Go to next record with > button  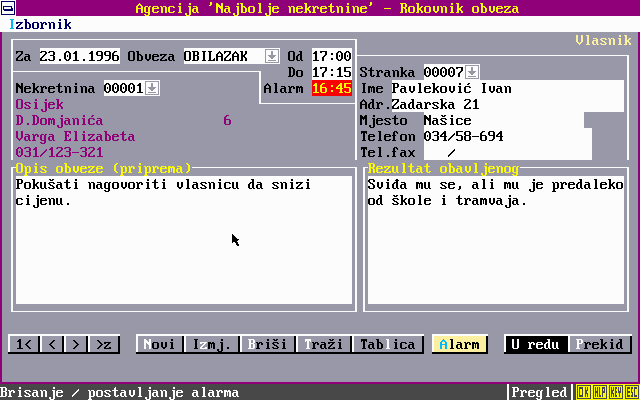pyautogui.click(x=76, y=344)
